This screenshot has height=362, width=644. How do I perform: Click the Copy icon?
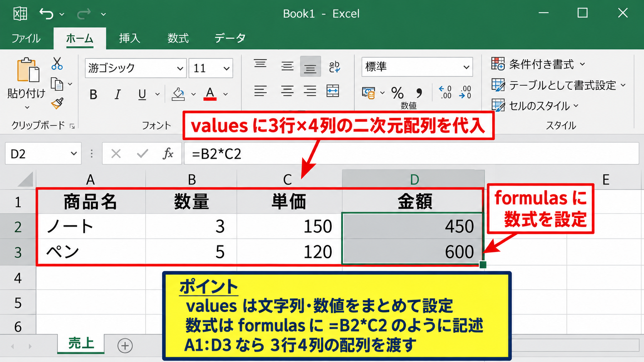coord(57,84)
